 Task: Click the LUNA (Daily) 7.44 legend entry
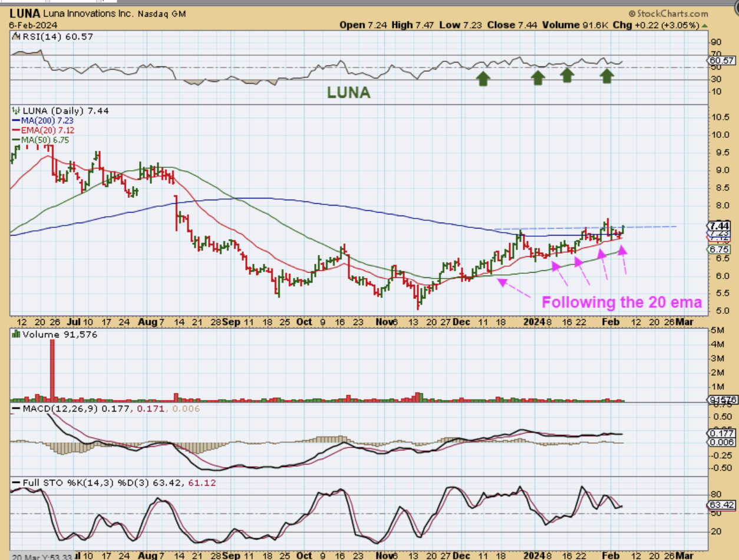60,111
